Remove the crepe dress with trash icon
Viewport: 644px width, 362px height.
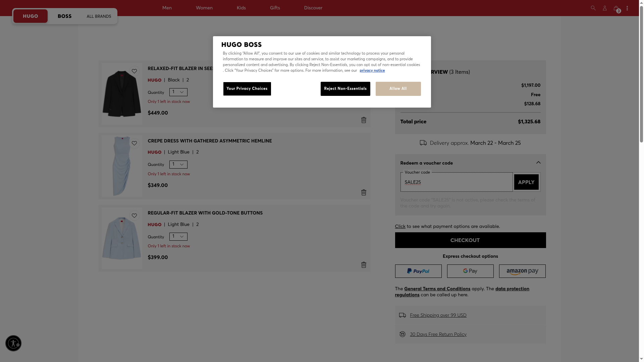(x=364, y=192)
